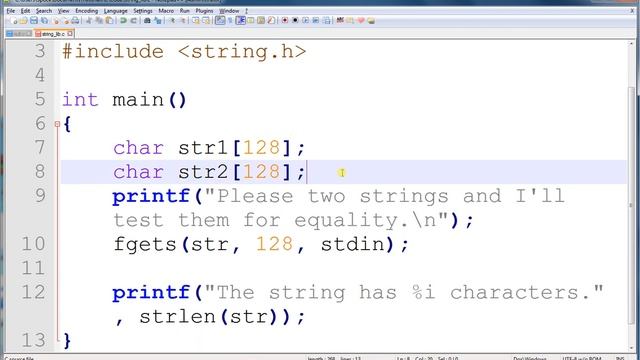Click line number 10 in the margin
The width and height of the screenshot is (640, 360).
33,244
